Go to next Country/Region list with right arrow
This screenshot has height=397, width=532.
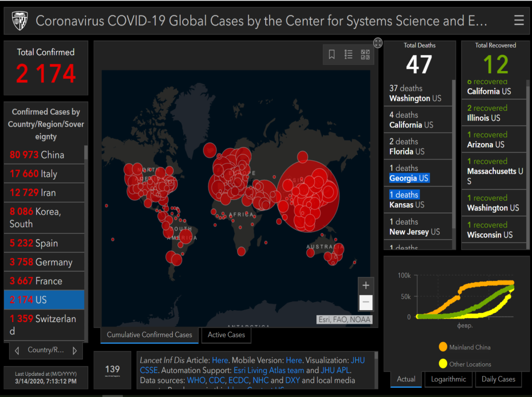[x=74, y=350]
